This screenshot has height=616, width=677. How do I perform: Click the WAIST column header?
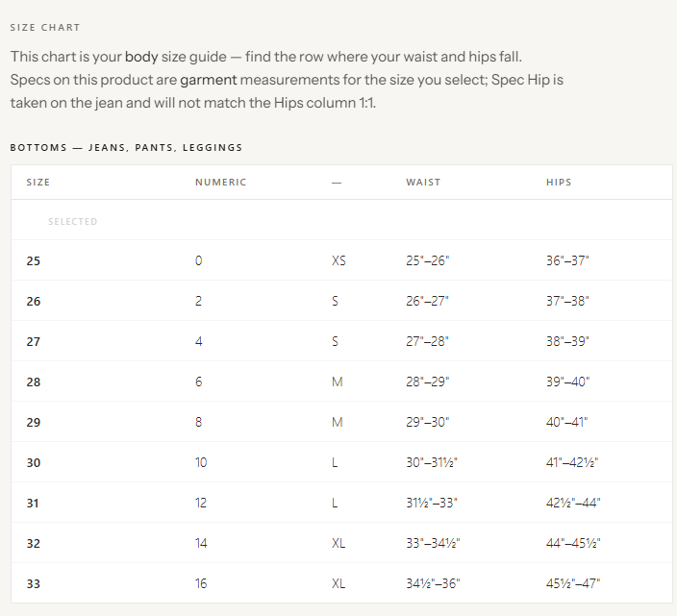point(423,182)
